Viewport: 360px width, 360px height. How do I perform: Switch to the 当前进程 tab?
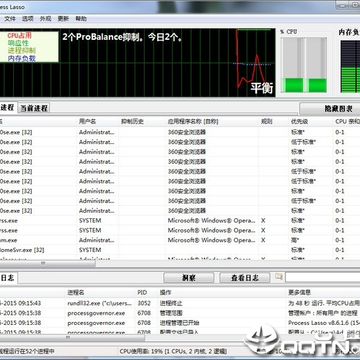(x=34, y=108)
